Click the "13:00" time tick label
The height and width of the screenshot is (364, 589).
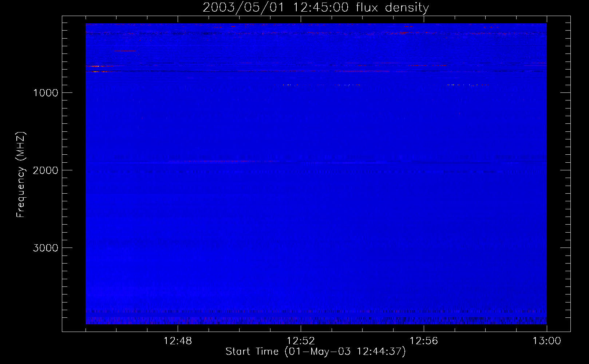click(x=547, y=341)
